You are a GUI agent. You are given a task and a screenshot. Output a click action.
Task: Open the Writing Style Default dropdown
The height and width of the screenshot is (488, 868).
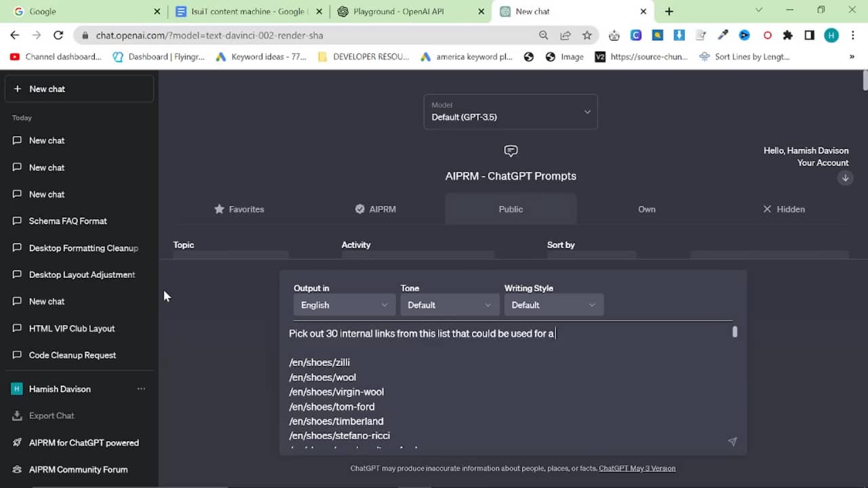[553, 305]
